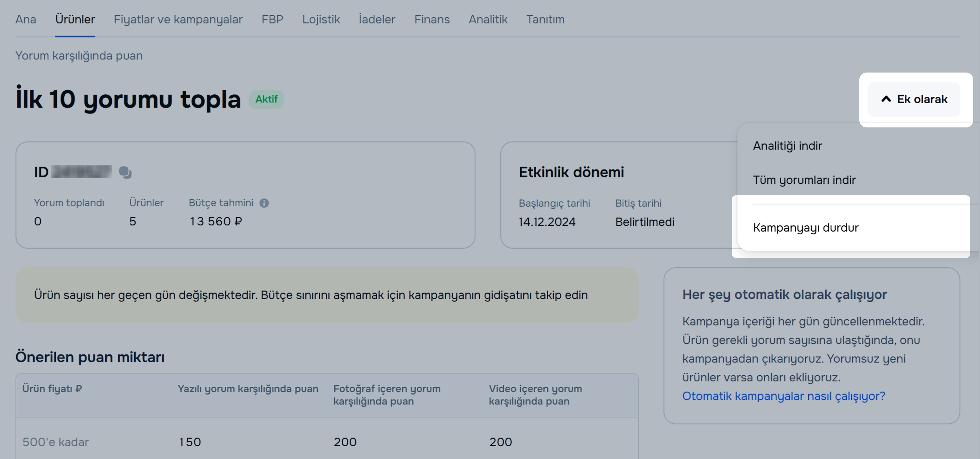Viewport: 980px width, 459px height.
Task: Go to the FBP tab
Action: [272, 19]
